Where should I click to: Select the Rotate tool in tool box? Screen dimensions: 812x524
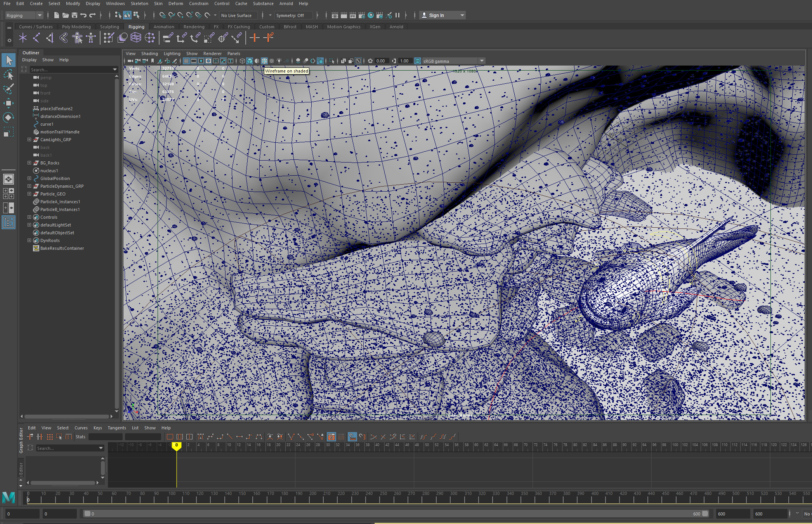tap(9, 117)
